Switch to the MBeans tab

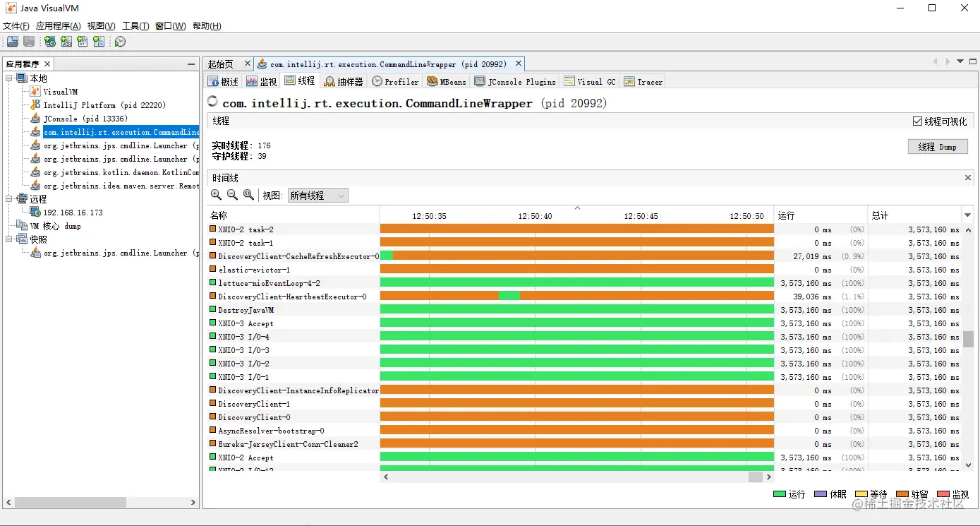[x=447, y=82]
